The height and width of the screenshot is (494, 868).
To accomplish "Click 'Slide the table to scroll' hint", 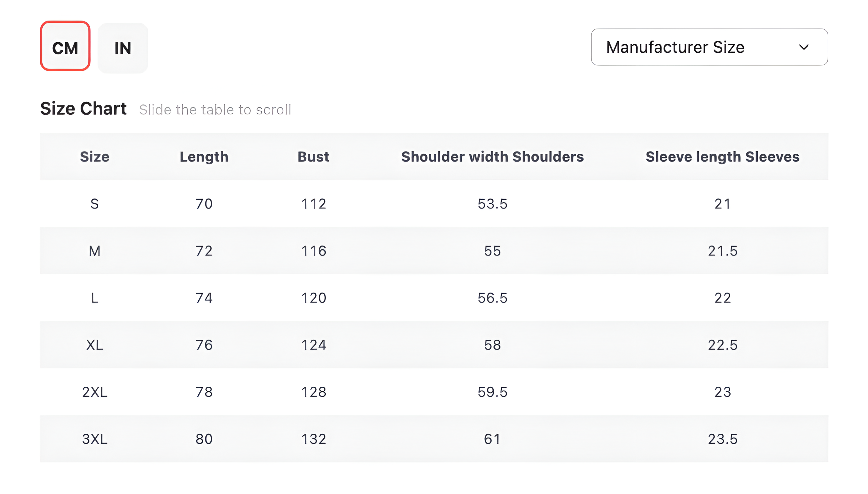I will pyautogui.click(x=215, y=110).
